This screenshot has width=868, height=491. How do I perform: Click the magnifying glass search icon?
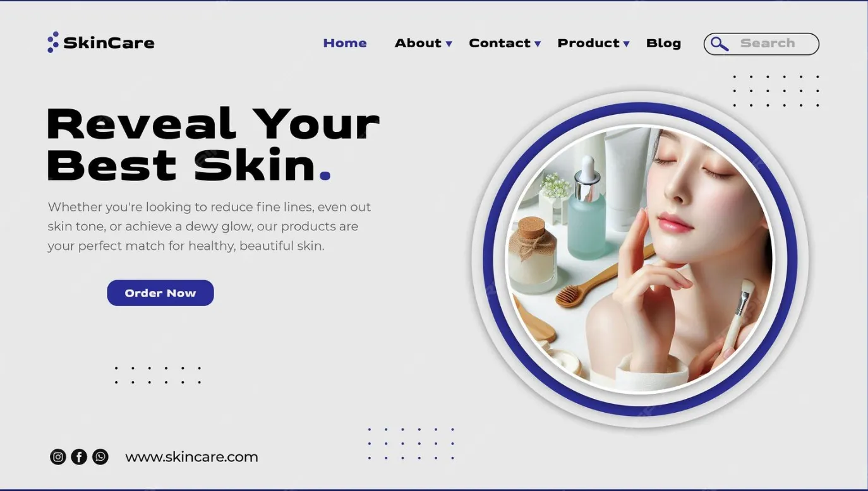click(x=719, y=44)
